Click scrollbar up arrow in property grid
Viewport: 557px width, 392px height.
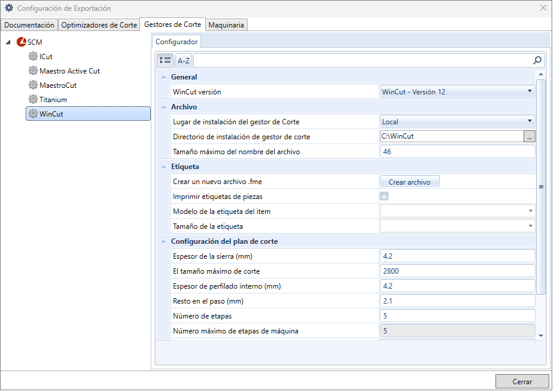(541, 74)
